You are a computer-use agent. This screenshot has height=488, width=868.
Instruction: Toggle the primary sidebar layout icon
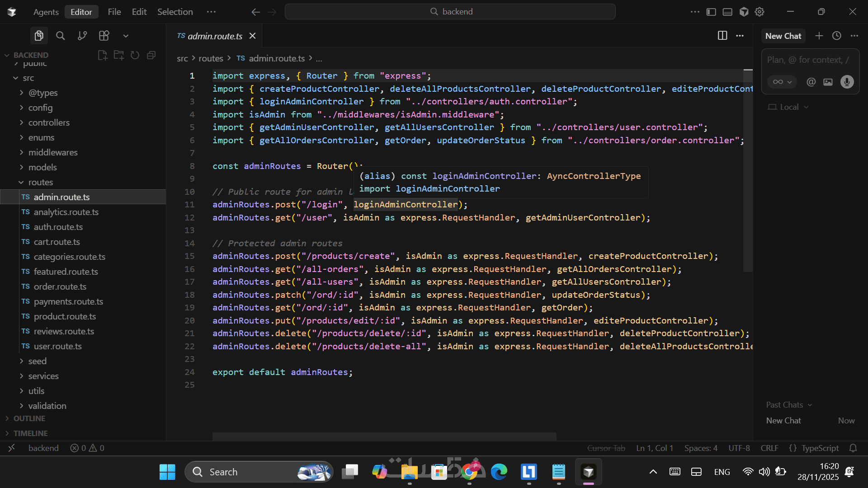pos(711,12)
